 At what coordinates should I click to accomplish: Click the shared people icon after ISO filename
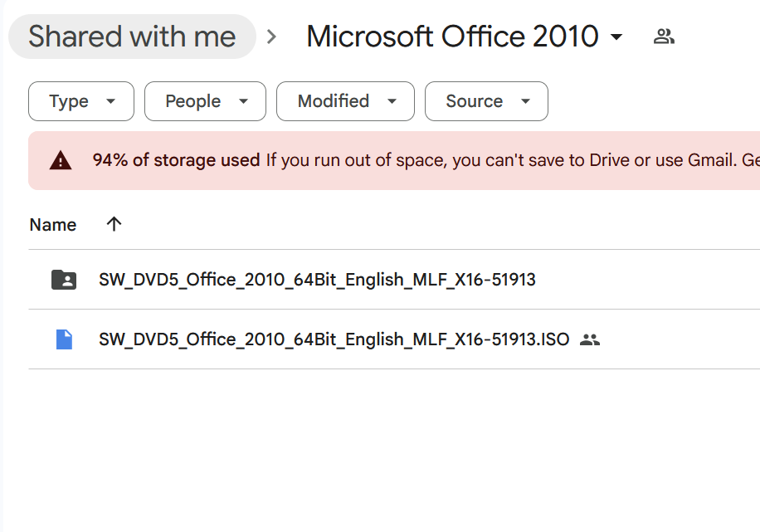coord(590,339)
